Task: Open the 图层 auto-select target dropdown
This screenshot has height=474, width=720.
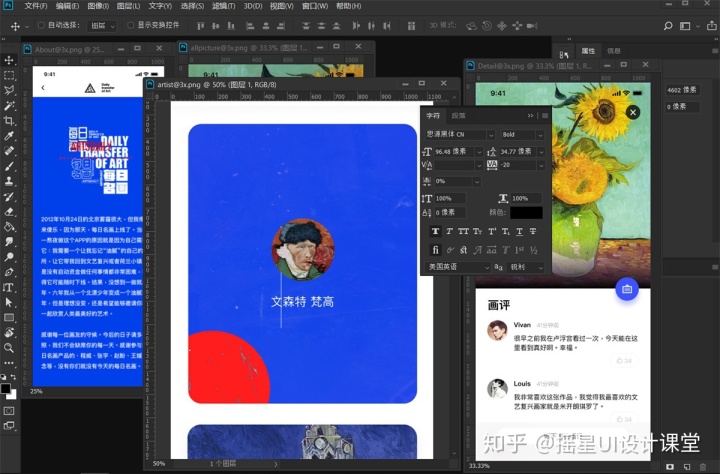Action: click(x=102, y=26)
